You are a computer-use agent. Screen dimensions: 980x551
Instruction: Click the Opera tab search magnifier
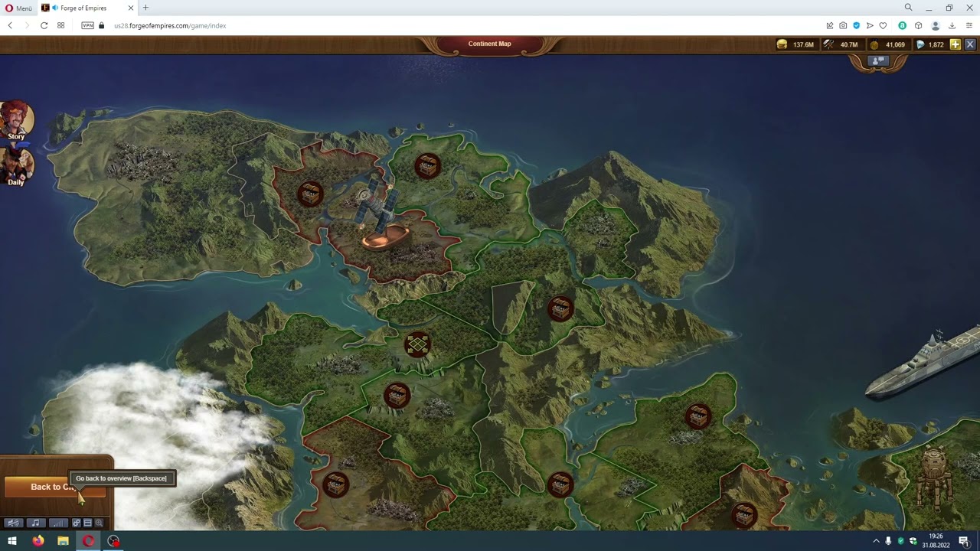pyautogui.click(x=908, y=8)
